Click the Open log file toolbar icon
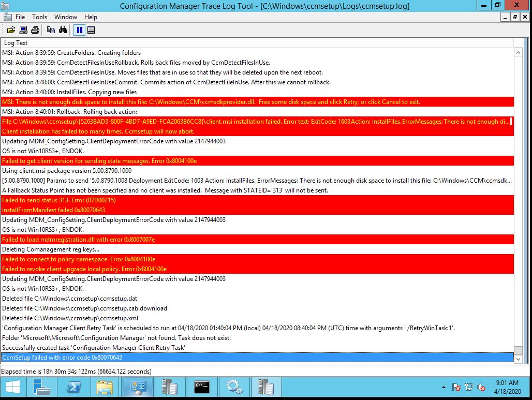Image resolution: width=532 pixels, height=400 pixels. click(11, 30)
